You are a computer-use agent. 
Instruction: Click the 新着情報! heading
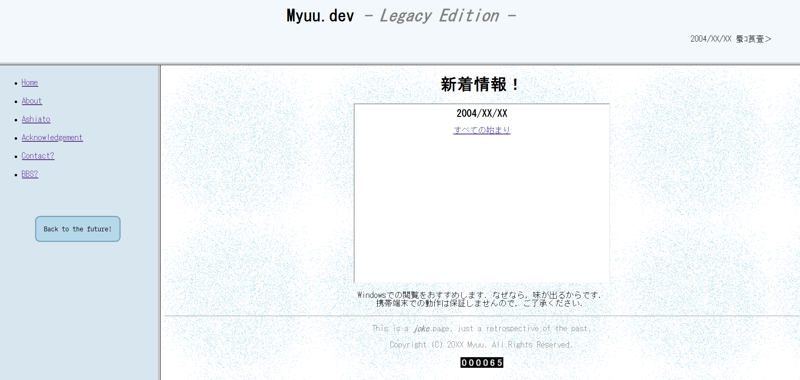[480, 85]
